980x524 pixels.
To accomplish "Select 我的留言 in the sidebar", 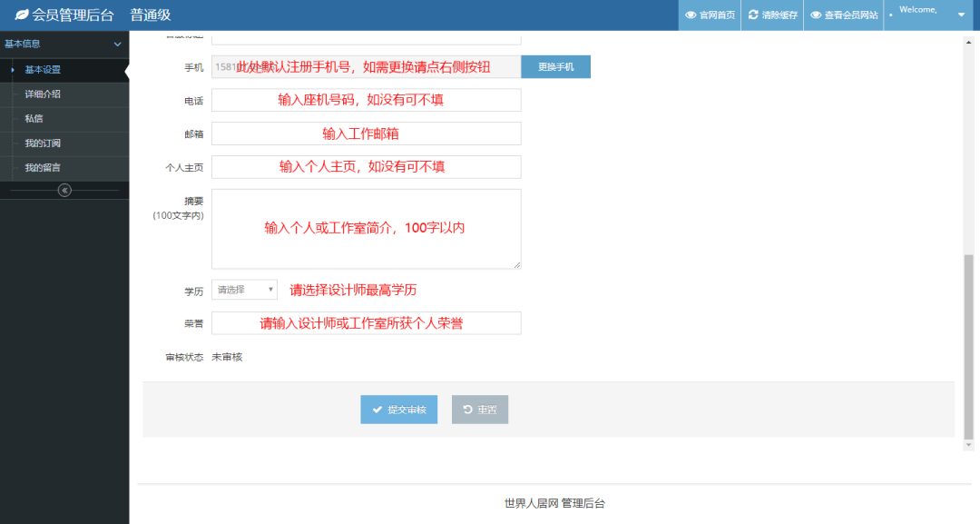I will coord(43,166).
